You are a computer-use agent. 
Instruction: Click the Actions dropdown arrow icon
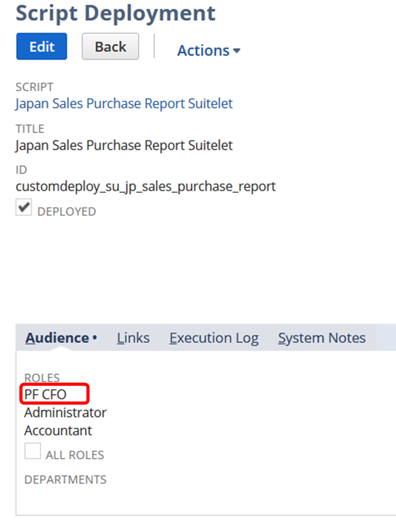pos(237,51)
